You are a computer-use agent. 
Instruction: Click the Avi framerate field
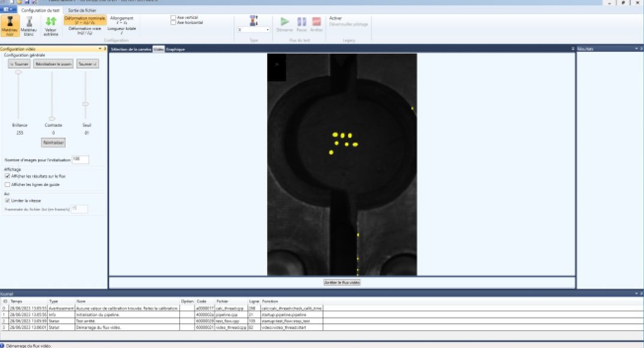[80, 209]
